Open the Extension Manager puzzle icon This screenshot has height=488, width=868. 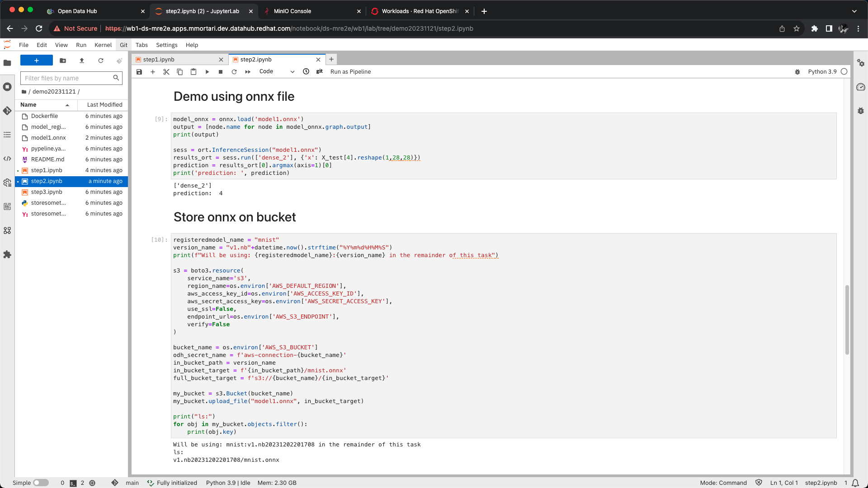point(7,254)
